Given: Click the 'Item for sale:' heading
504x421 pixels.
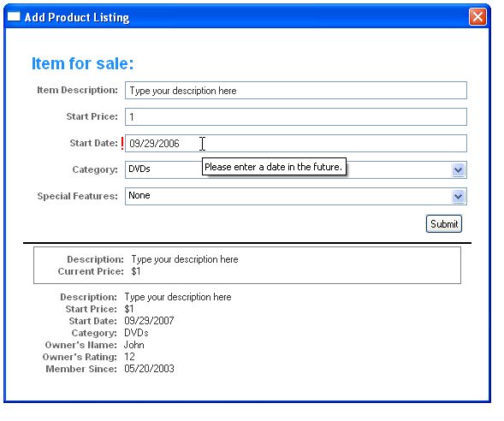Looking at the screenshot, I should (x=83, y=63).
